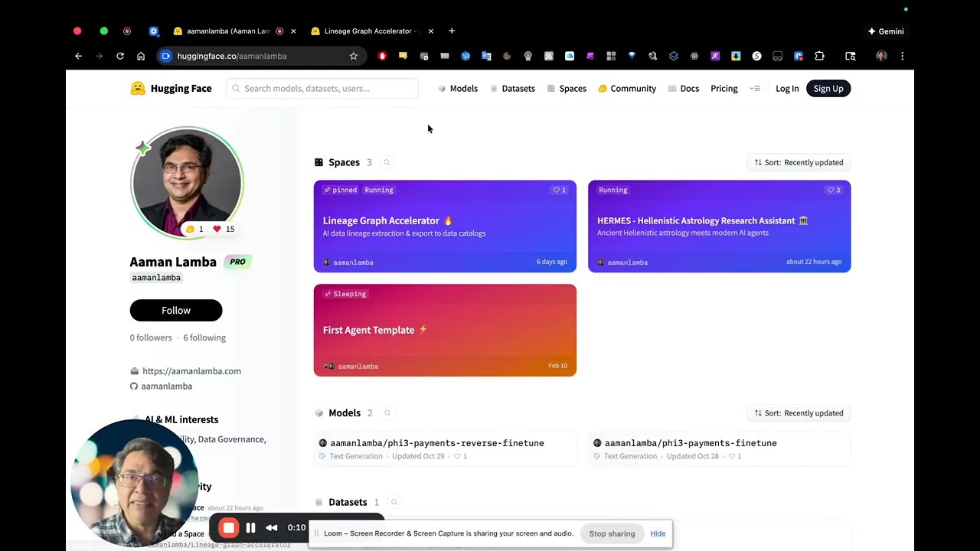Open the Spaces nav item
Viewport: 980px width, 551px height.
[x=567, y=88]
